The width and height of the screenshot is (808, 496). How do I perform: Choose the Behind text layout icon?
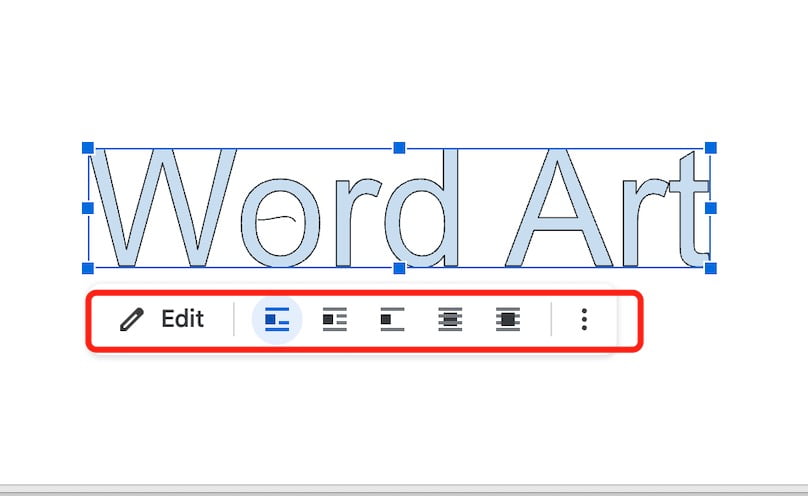(450, 319)
